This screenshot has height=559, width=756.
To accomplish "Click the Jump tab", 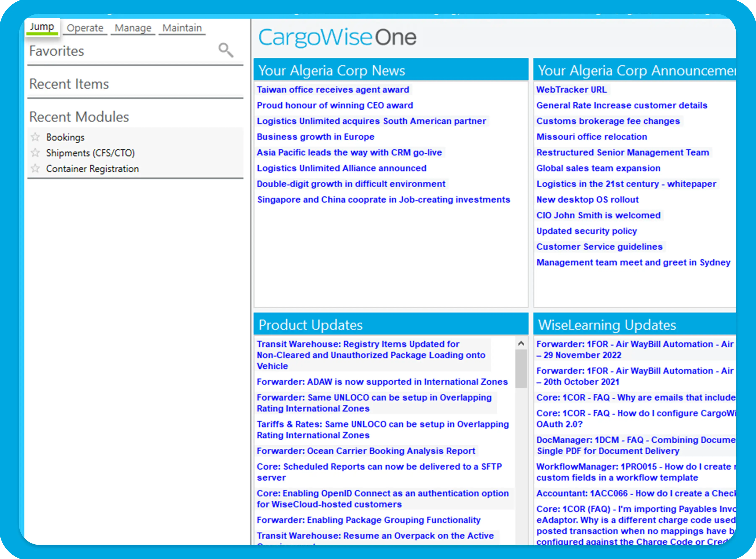I will 42,27.
